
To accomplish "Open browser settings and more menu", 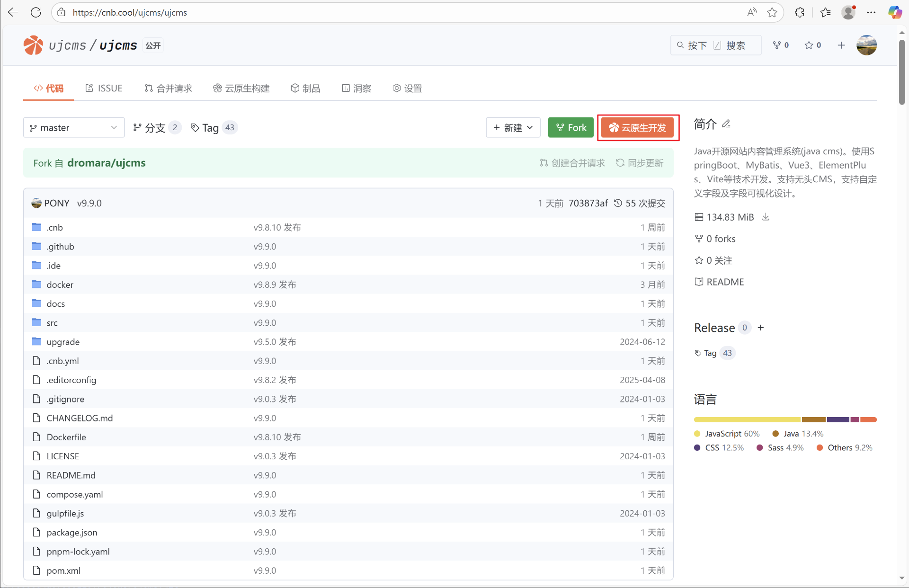I will click(871, 12).
